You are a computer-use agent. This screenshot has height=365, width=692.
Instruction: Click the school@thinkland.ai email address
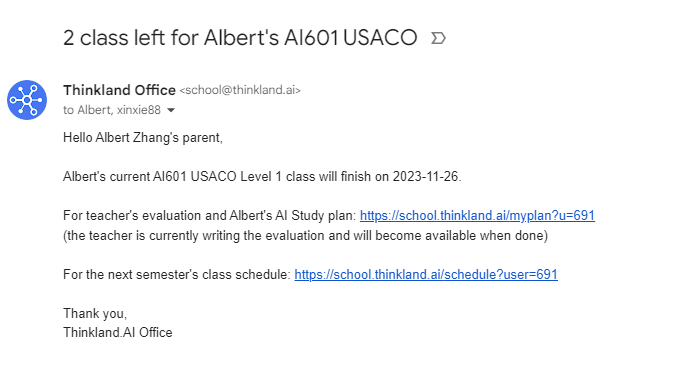coord(240,90)
